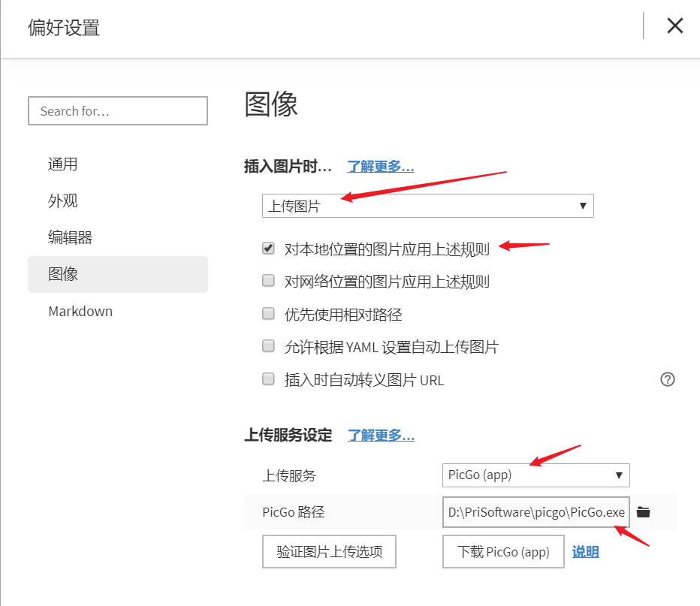
Task: Select the 图像 settings section
Action: (x=63, y=274)
